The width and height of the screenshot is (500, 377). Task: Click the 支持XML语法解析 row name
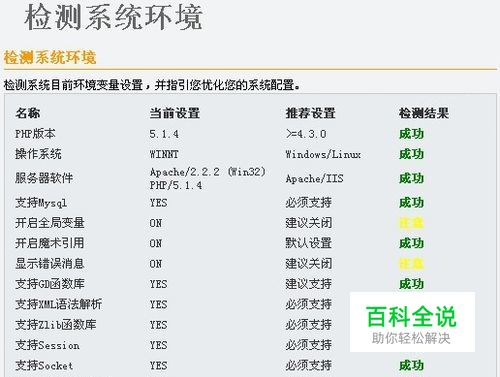coord(59,304)
